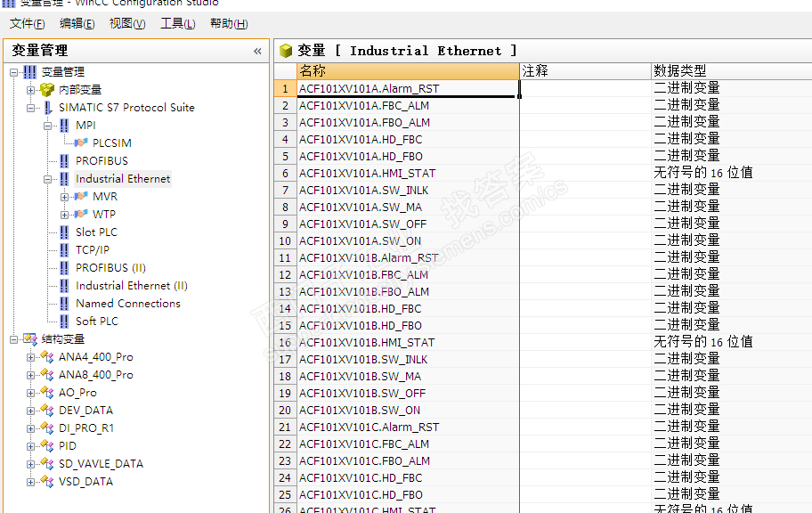Image resolution: width=812 pixels, height=513 pixels.
Task: Click the Industrial Ethernet channel icon
Action: [x=64, y=179]
